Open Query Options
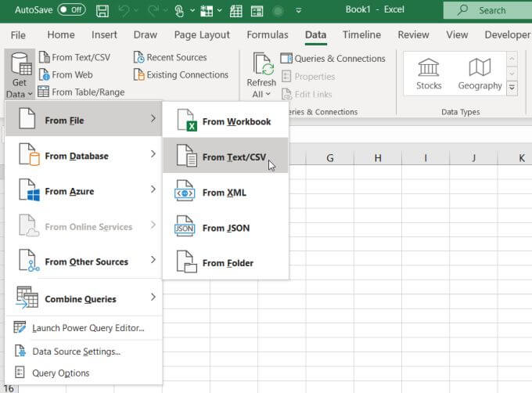532x393 pixels. (60, 373)
